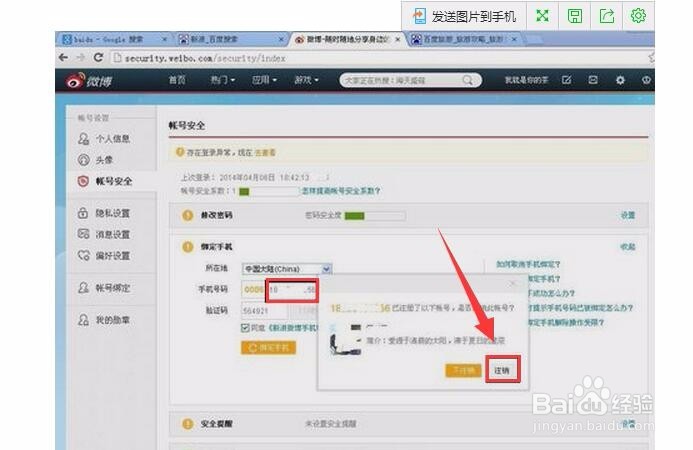Click the green fullscreen expand icon
Screen dimensions: 693x450
pyautogui.click(x=542, y=16)
